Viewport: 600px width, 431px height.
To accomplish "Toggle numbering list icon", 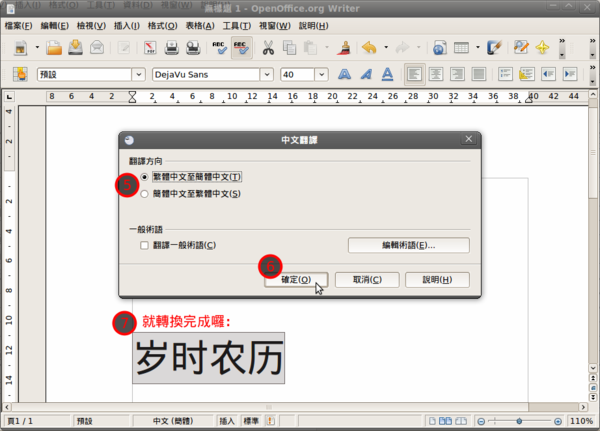I will pos(505,74).
